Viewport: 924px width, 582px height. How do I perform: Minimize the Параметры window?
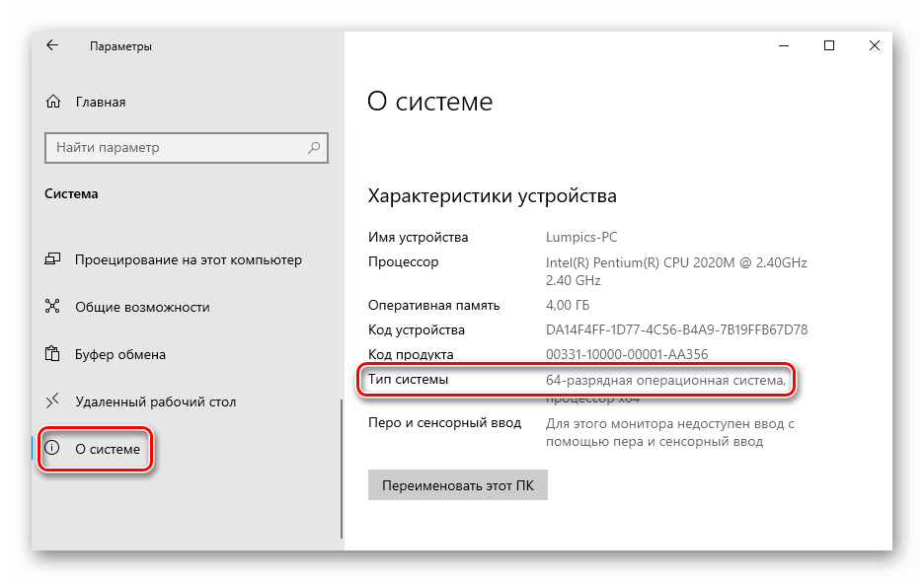tap(784, 46)
